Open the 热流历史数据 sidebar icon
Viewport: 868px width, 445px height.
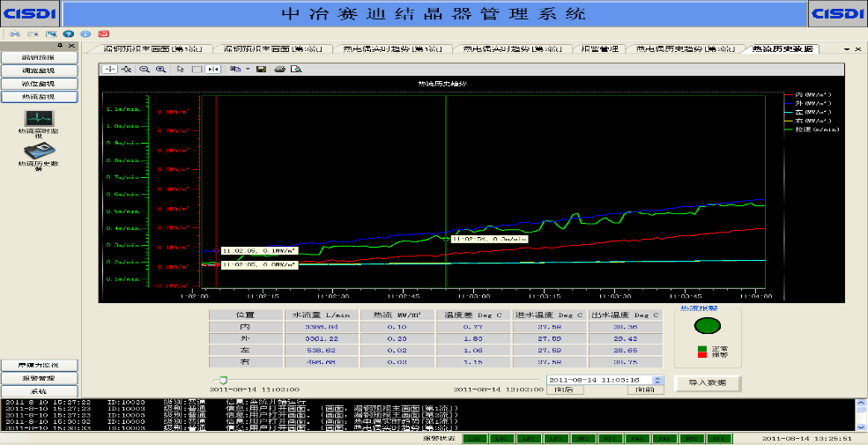(x=39, y=157)
